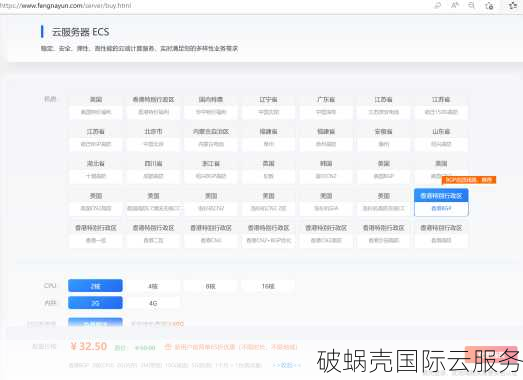Select the 2核 CPU option
This screenshot has height=380, width=523.
(95, 286)
